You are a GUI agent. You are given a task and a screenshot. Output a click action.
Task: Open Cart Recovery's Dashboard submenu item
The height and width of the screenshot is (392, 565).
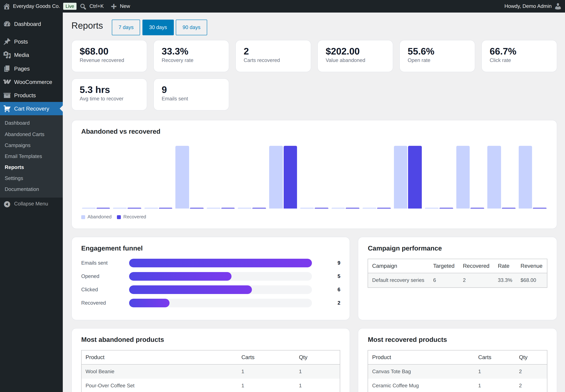(17, 123)
